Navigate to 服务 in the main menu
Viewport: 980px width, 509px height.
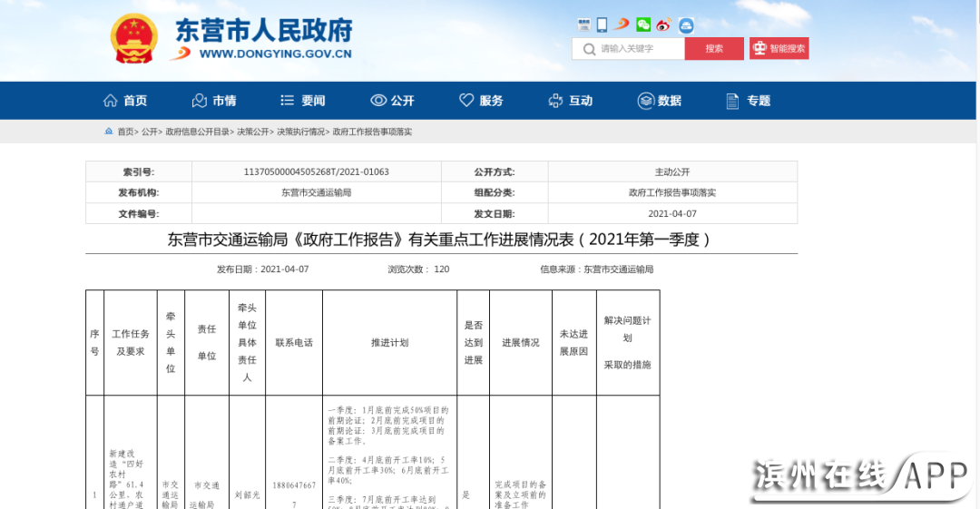pos(481,101)
